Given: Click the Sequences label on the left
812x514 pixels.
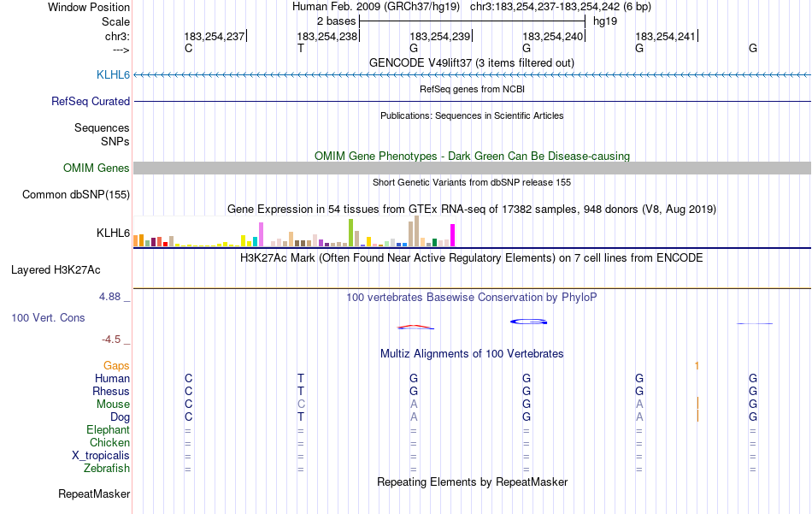Looking at the screenshot, I should click(102, 127).
